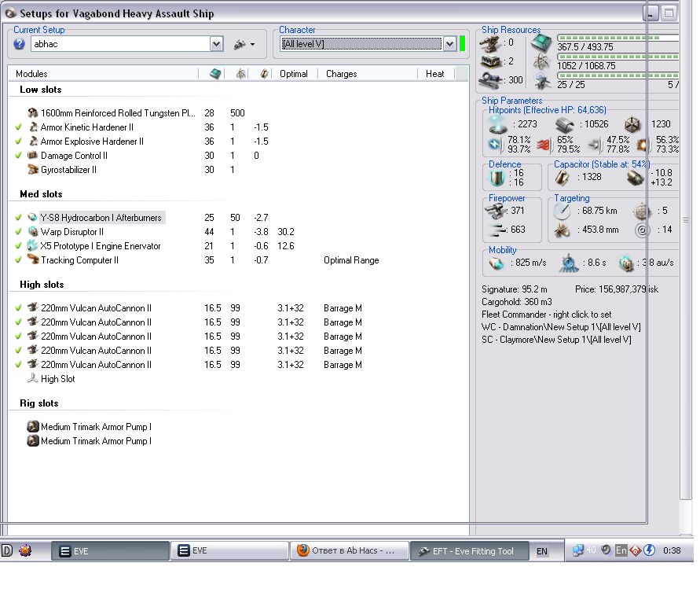Click the 1600mm Reinforced Rolled Tungsten plate icon
This screenshot has height=596, width=700.
coord(32,113)
